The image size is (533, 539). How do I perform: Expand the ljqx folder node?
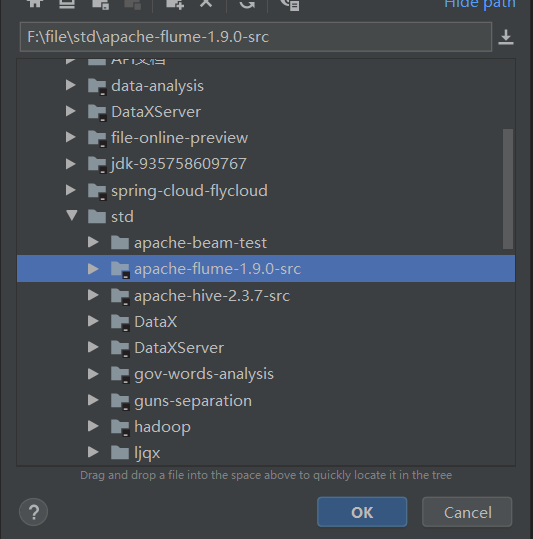point(93,452)
